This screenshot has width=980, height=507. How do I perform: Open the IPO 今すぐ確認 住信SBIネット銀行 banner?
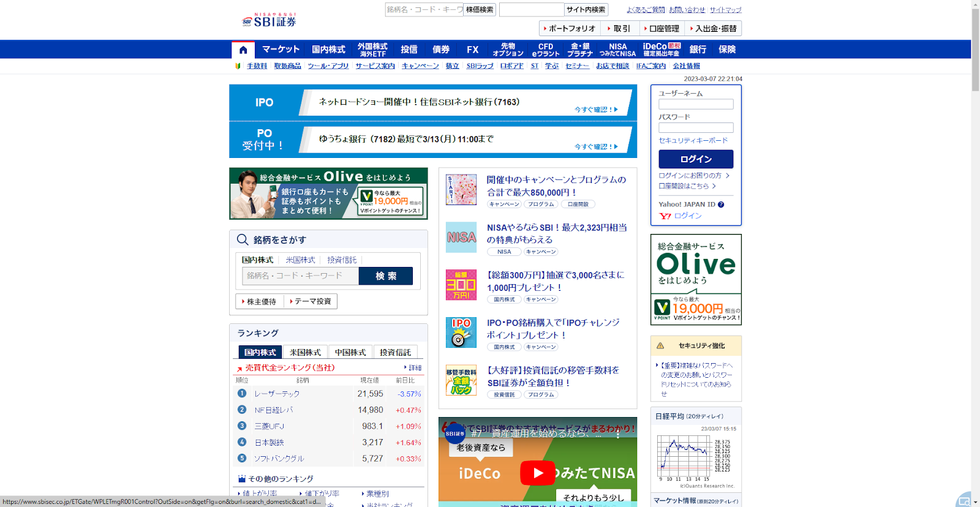pos(433,102)
